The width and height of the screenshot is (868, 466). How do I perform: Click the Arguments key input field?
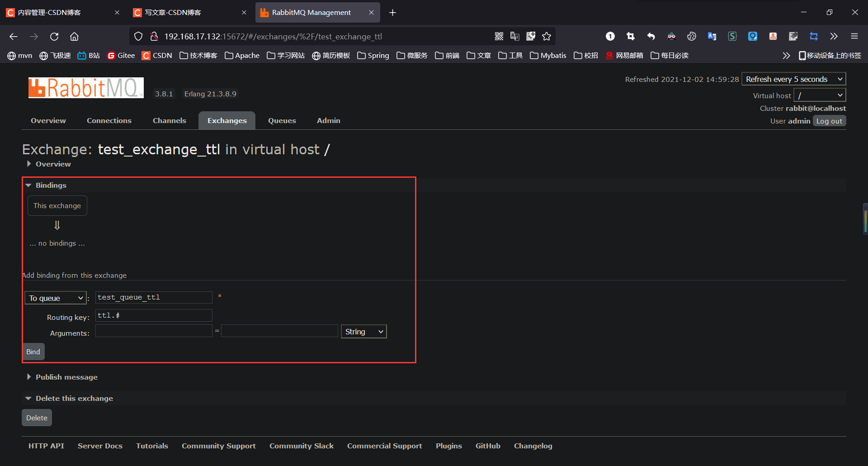(154, 331)
